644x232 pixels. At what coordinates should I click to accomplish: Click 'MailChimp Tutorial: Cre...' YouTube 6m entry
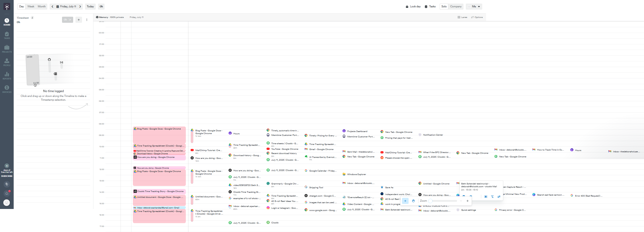tap(207, 151)
